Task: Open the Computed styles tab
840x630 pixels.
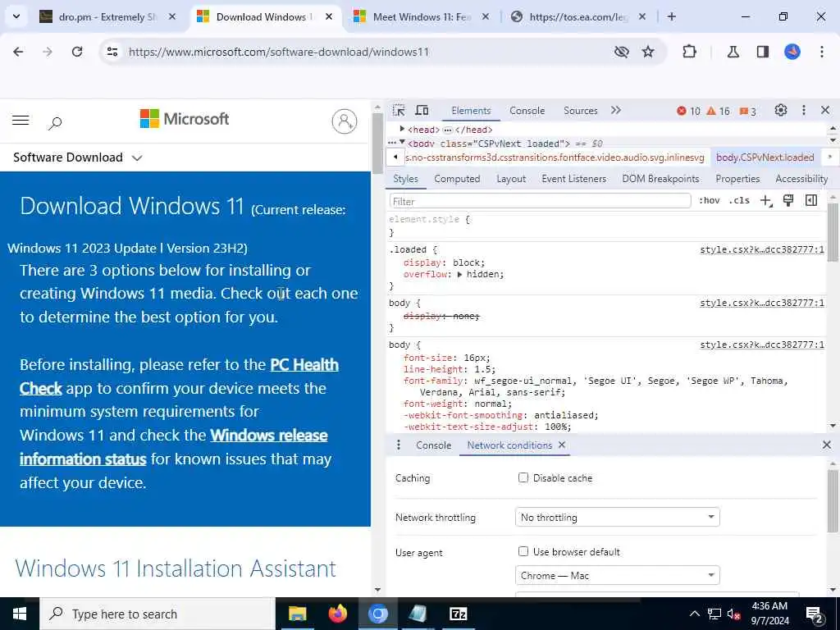Action: pos(457,178)
